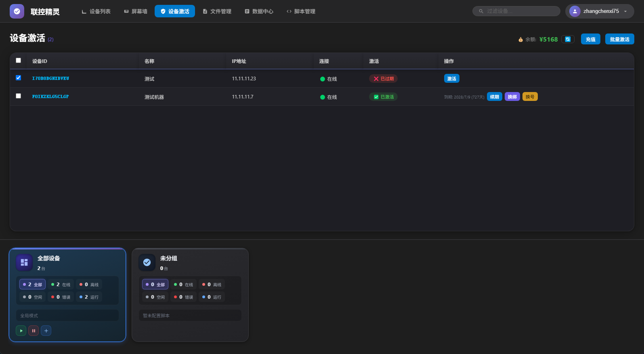Click the 充值 button
644x354 pixels.
click(x=591, y=39)
